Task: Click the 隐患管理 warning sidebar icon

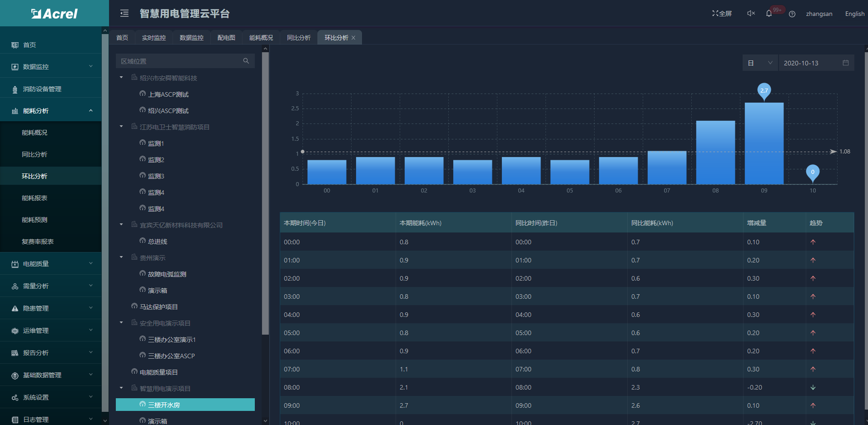Action: tap(15, 308)
